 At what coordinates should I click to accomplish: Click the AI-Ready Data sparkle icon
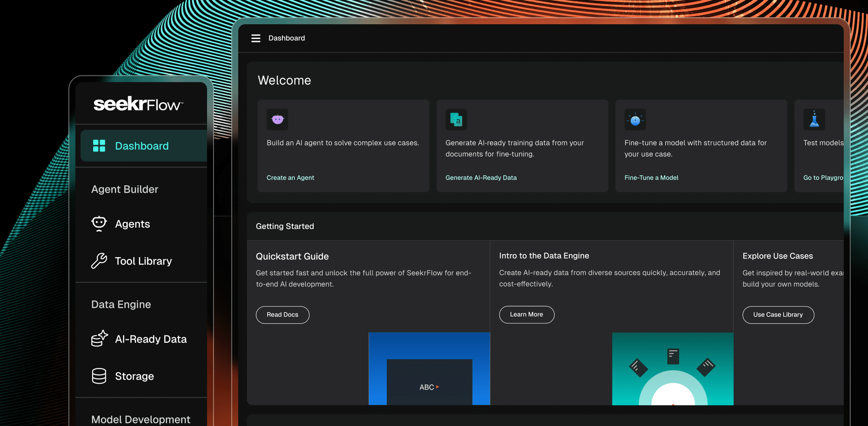(99, 339)
